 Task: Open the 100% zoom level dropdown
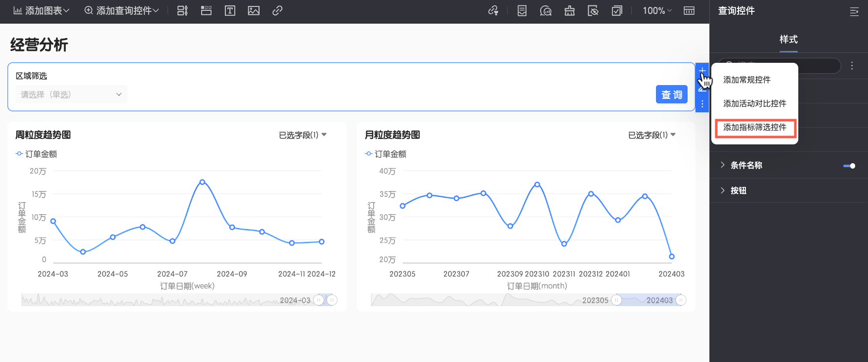click(x=657, y=11)
